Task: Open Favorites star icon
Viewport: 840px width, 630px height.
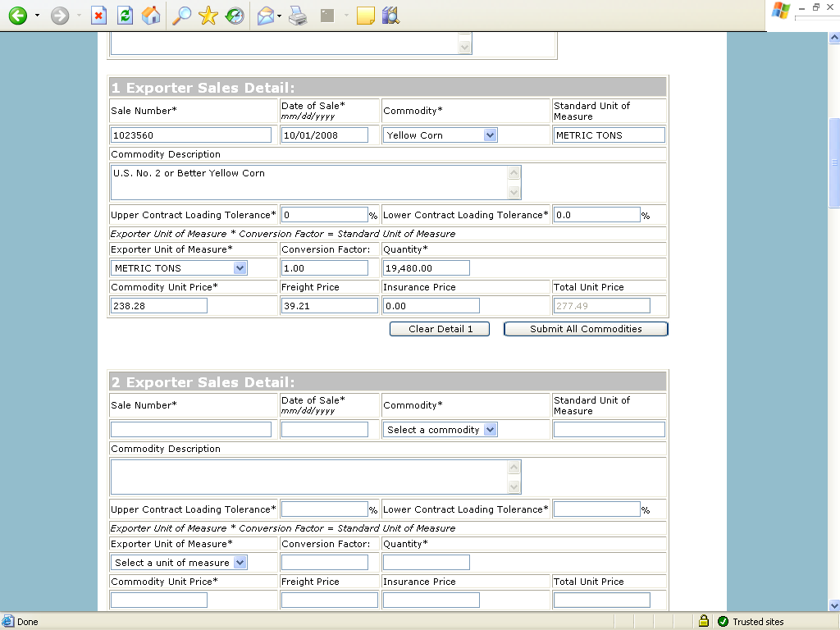Action: point(208,16)
